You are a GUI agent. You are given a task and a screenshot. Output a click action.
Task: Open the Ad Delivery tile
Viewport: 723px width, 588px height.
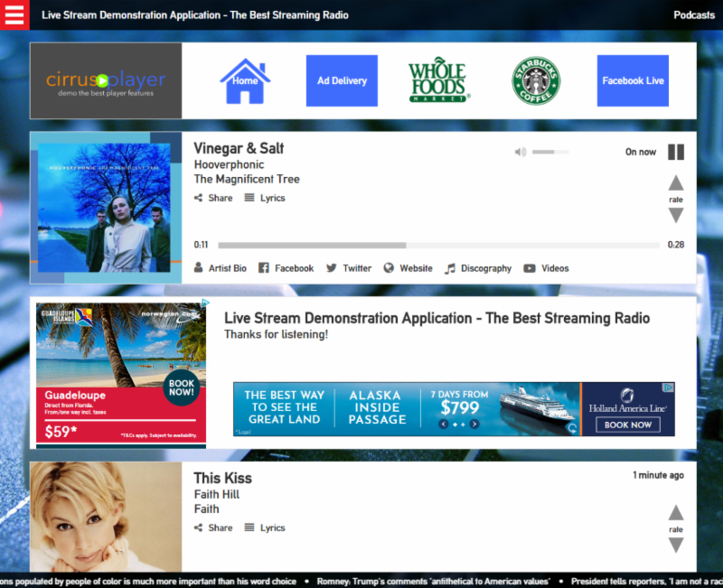[x=342, y=80]
